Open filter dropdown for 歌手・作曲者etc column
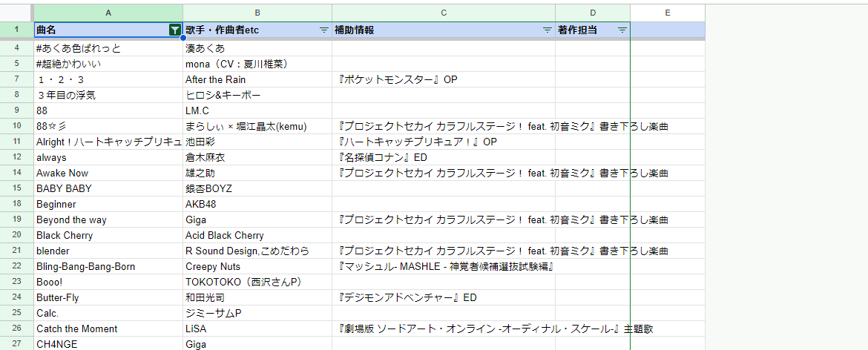This screenshot has width=868, height=350. 324,30
